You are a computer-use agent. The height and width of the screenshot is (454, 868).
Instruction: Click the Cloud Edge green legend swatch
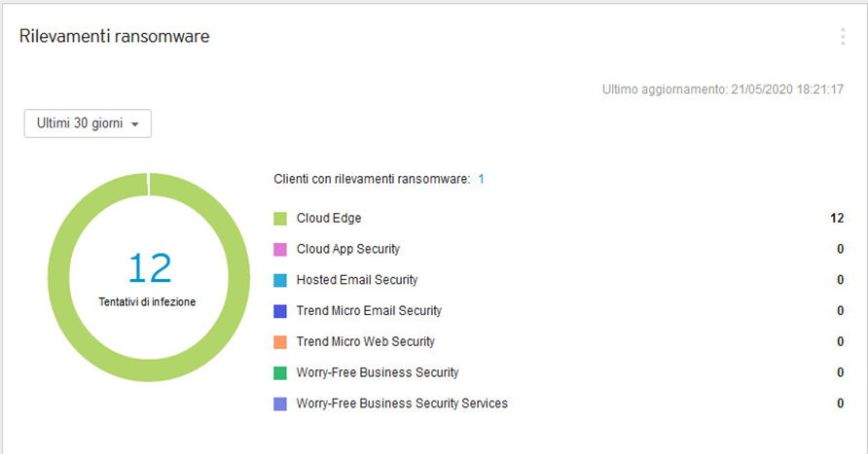tap(280, 219)
